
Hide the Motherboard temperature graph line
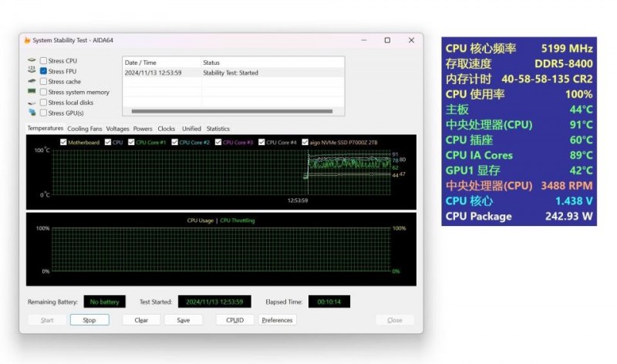click(63, 142)
